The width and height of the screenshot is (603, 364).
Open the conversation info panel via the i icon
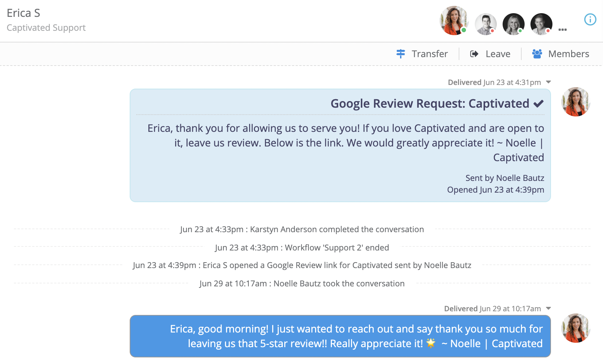point(590,20)
